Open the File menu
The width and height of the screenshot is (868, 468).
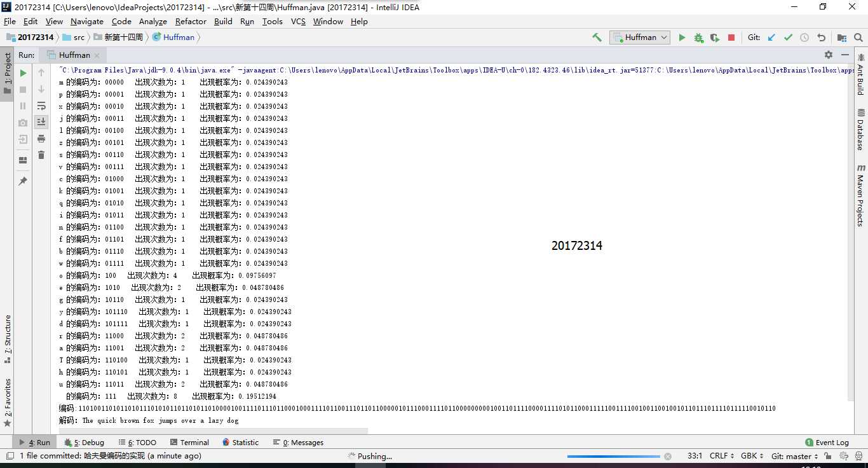pos(10,21)
